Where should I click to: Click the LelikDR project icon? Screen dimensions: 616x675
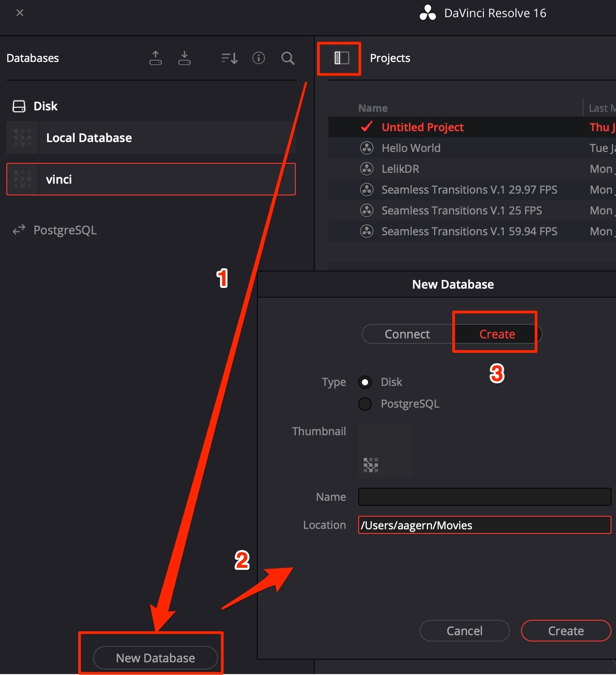click(366, 169)
